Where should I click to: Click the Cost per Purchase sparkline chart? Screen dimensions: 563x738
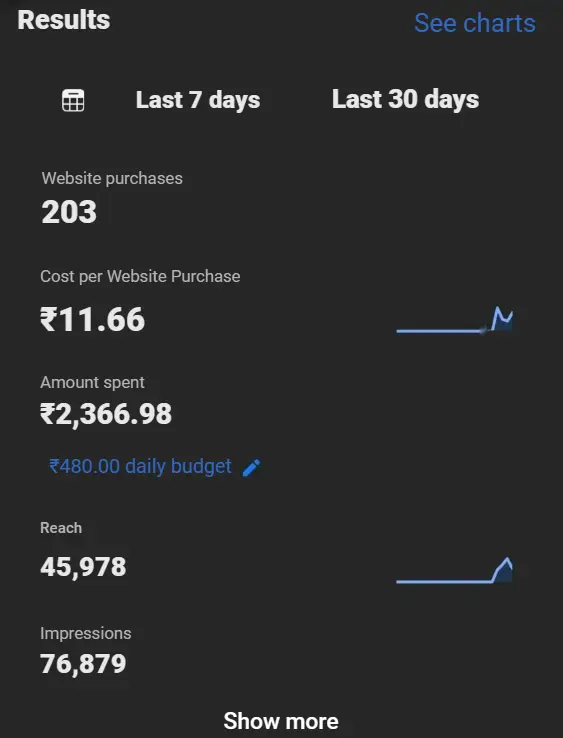(455, 320)
